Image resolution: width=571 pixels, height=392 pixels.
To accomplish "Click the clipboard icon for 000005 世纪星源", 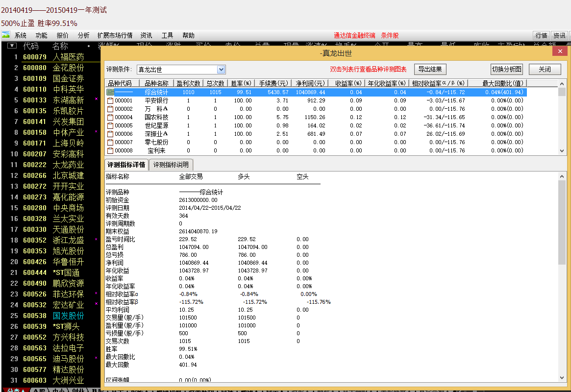I will click(110, 125).
